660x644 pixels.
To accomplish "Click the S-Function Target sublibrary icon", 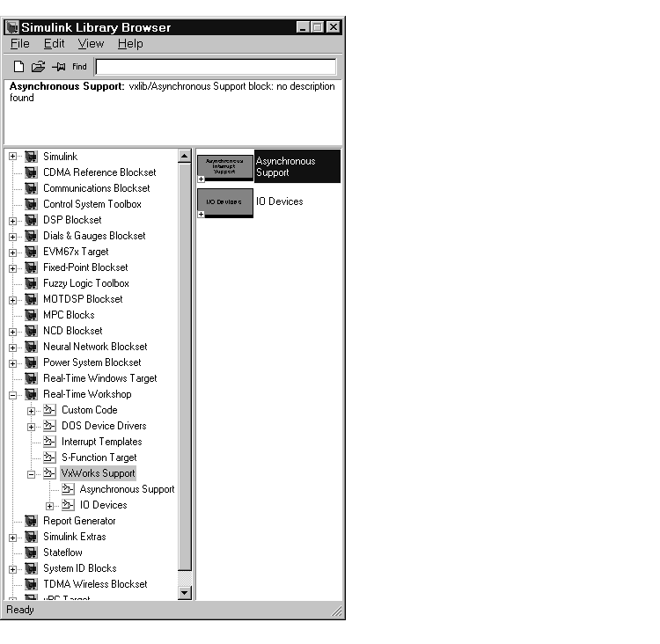I will point(49,457).
